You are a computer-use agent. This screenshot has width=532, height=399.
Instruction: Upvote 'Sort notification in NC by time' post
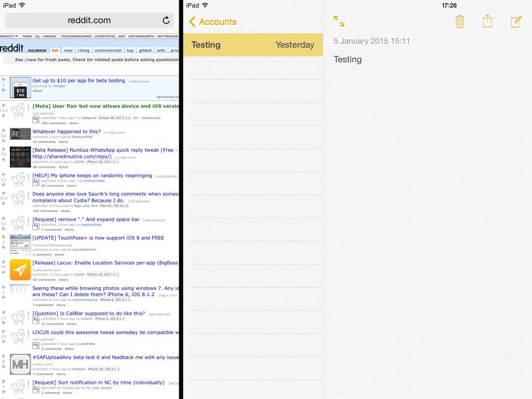click(4, 382)
